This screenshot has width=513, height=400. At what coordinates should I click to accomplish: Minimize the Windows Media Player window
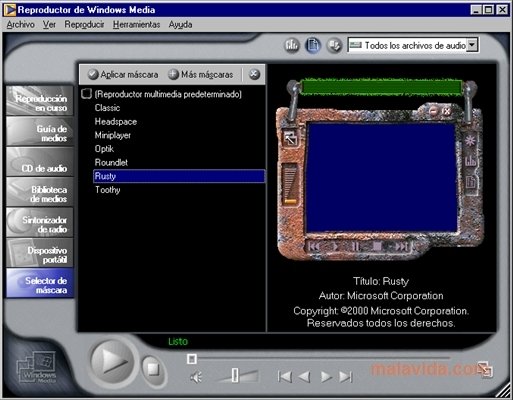476,10
